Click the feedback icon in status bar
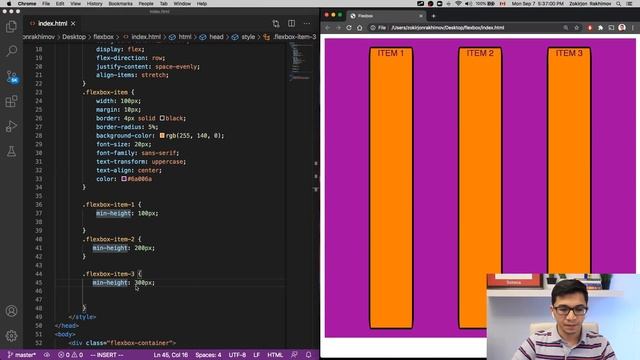 click(294, 355)
